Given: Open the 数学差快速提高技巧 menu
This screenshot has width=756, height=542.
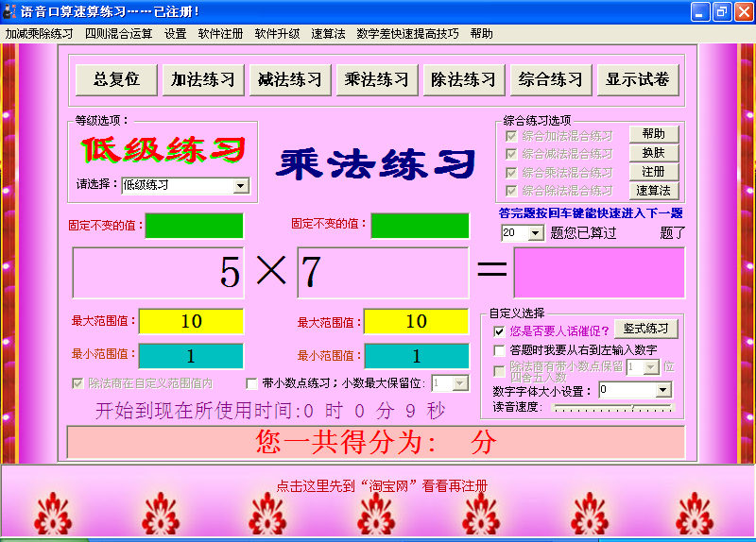Looking at the screenshot, I should (x=407, y=34).
